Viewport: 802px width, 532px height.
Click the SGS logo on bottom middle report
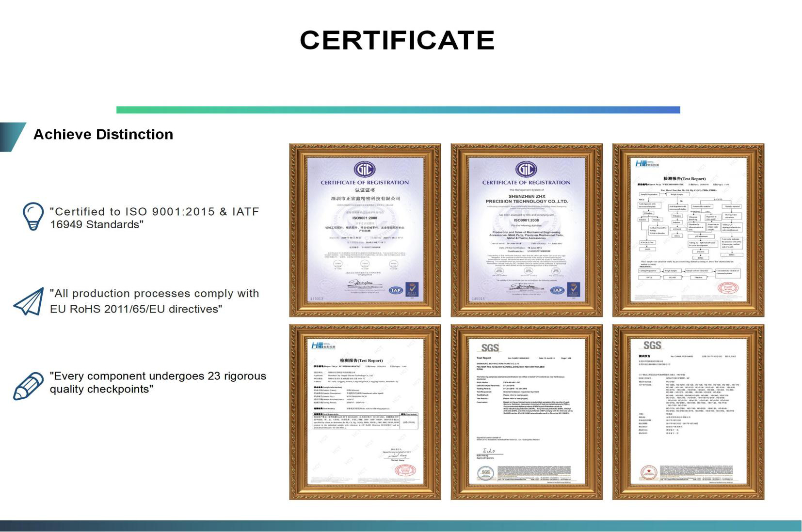click(x=490, y=348)
